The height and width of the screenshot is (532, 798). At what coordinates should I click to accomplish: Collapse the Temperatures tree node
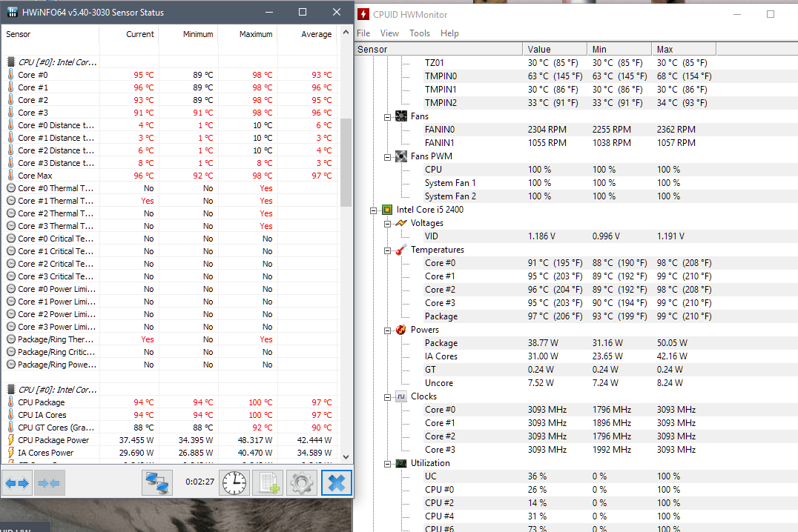387,250
